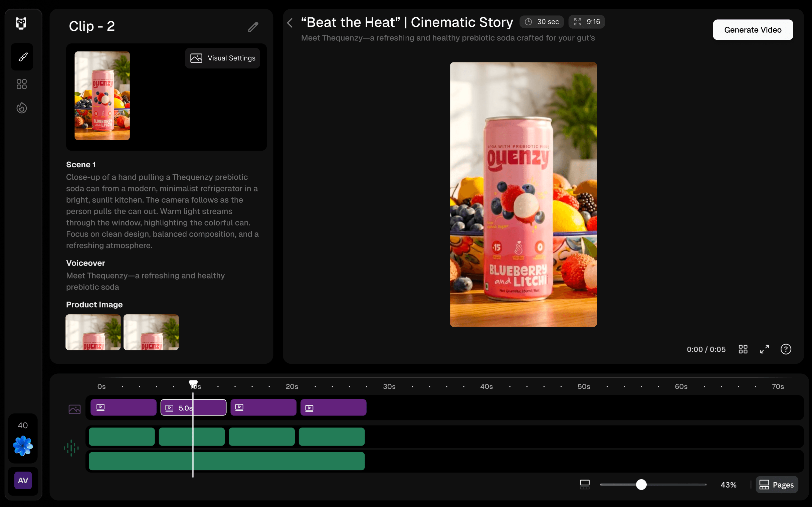Select the first purple video clip in timeline
The height and width of the screenshot is (507, 812).
(123, 407)
